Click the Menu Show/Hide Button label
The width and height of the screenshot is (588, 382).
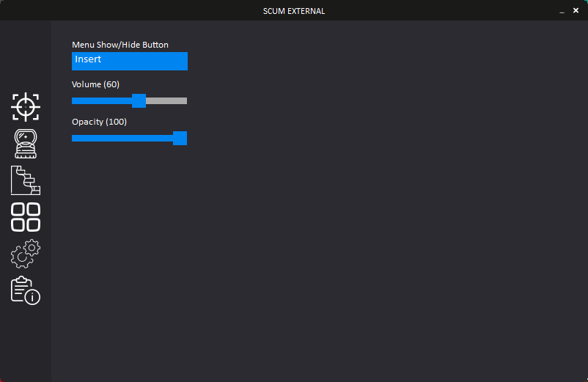(120, 45)
